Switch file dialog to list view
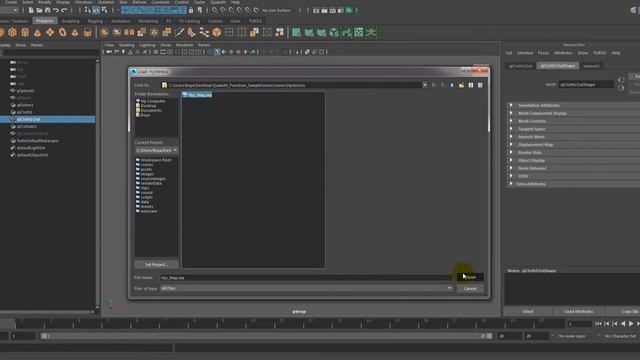Viewport: 640px width, 360px height. 471,85
